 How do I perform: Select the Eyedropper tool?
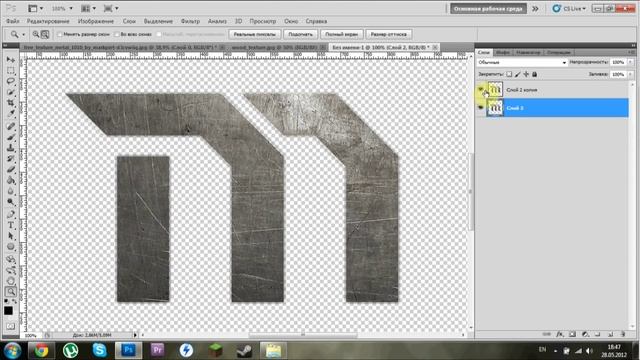click(x=10, y=114)
